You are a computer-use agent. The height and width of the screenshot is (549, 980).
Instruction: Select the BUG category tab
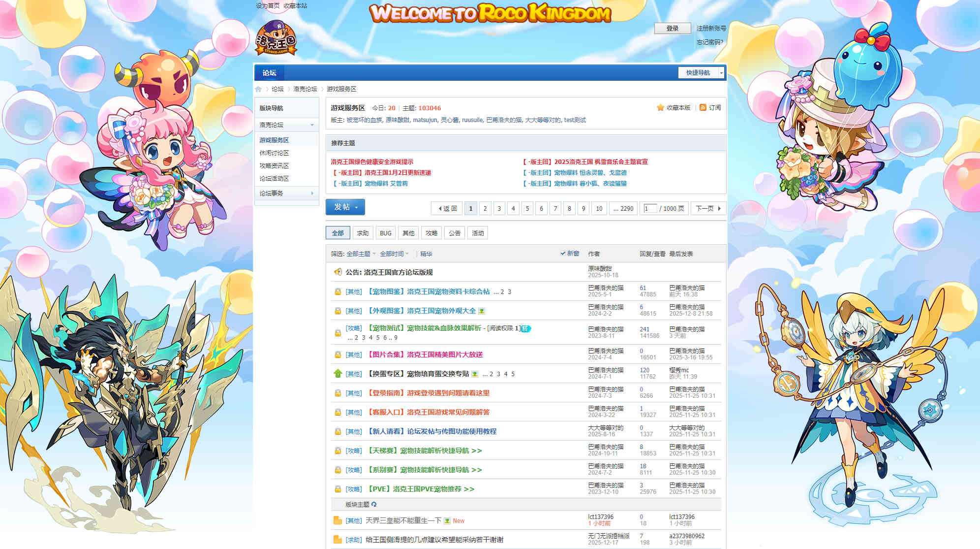click(x=386, y=233)
